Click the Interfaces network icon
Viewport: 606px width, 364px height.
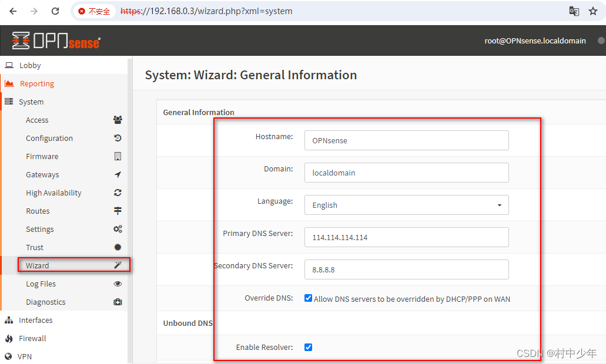click(x=9, y=320)
